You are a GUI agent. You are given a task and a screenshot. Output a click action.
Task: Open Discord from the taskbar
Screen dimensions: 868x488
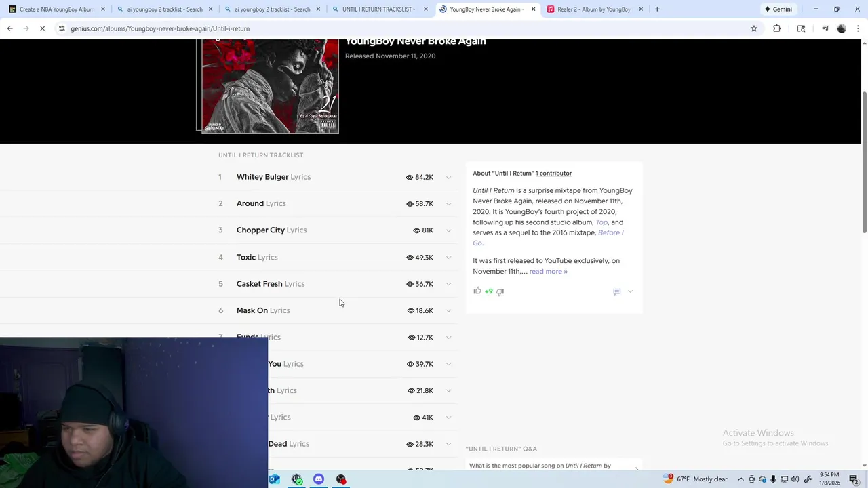pos(319,479)
